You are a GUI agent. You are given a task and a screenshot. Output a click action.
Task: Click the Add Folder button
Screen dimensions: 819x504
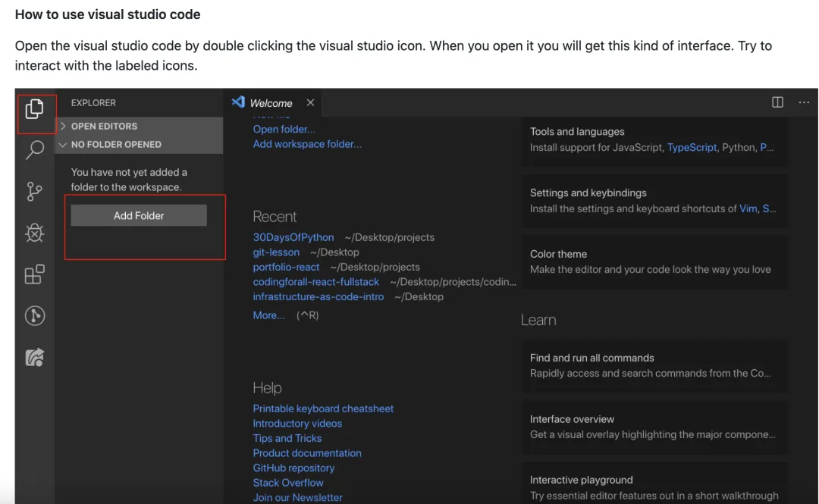139,215
